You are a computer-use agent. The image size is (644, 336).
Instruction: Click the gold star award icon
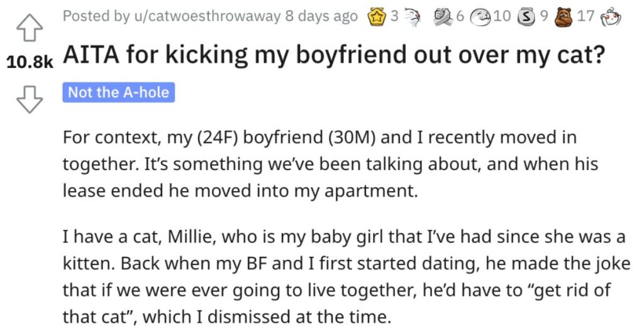376,17
